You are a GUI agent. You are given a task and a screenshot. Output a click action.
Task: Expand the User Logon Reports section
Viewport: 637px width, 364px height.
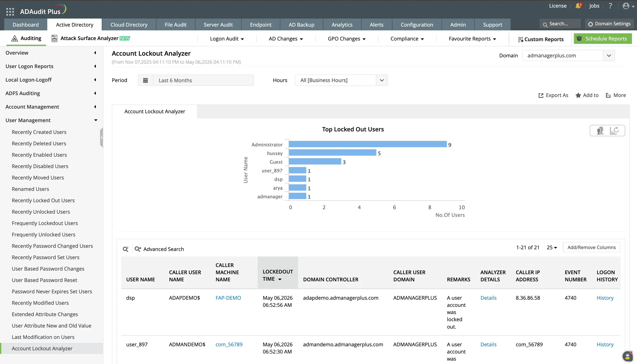[x=51, y=66]
